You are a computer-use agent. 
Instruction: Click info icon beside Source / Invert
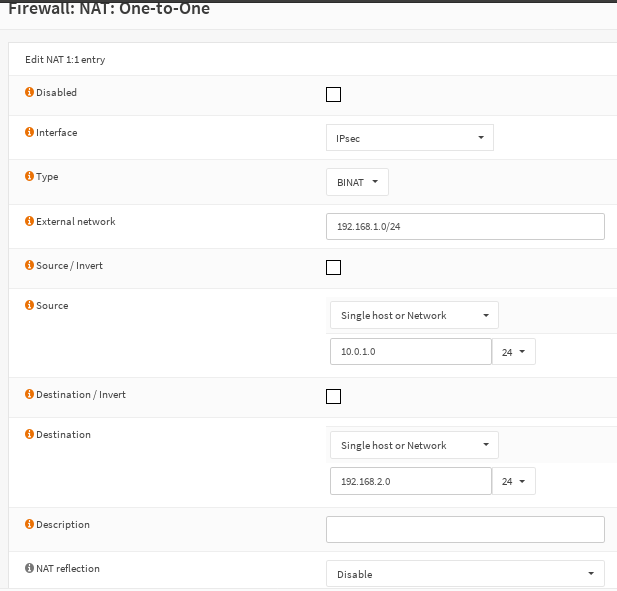[29, 266]
